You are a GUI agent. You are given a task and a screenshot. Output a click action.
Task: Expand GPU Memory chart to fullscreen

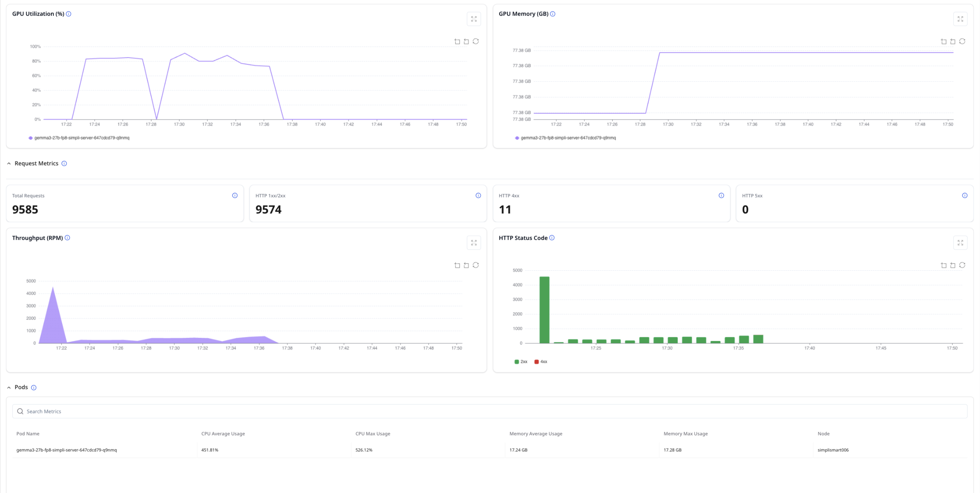[x=960, y=18]
